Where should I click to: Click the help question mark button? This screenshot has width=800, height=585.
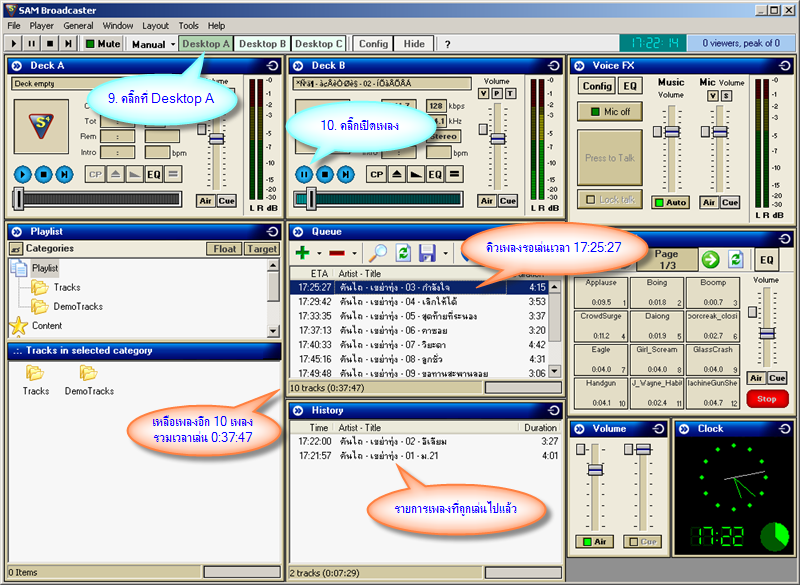tap(447, 44)
